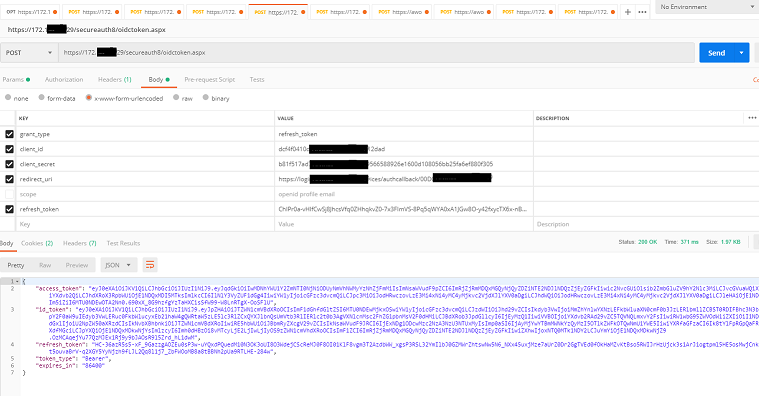Open the POST method dropdown
The height and width of the screenshot is (396, 759).
click(x=29, y=52)
